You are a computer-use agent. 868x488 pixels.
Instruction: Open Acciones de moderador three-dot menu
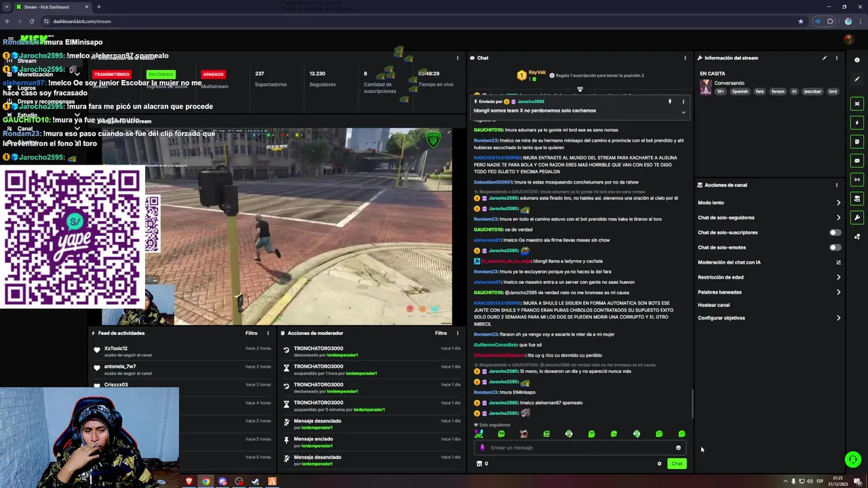pos(458,333)
